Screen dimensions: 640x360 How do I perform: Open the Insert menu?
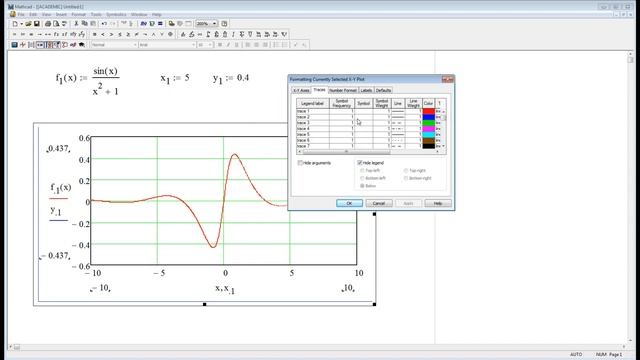61,15
